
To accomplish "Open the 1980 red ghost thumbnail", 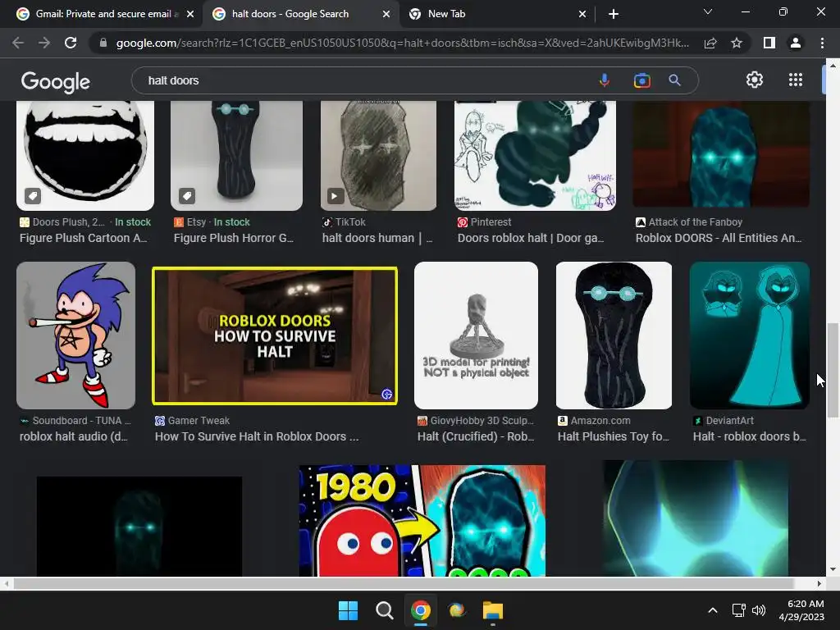I will click(422, 521).
